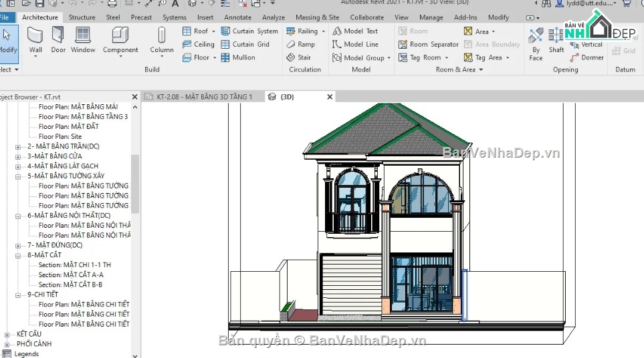Expand the Room & Area panel dropdown
Image resolution: width=644 pixels, height=358 pixels.
point(481,69)
